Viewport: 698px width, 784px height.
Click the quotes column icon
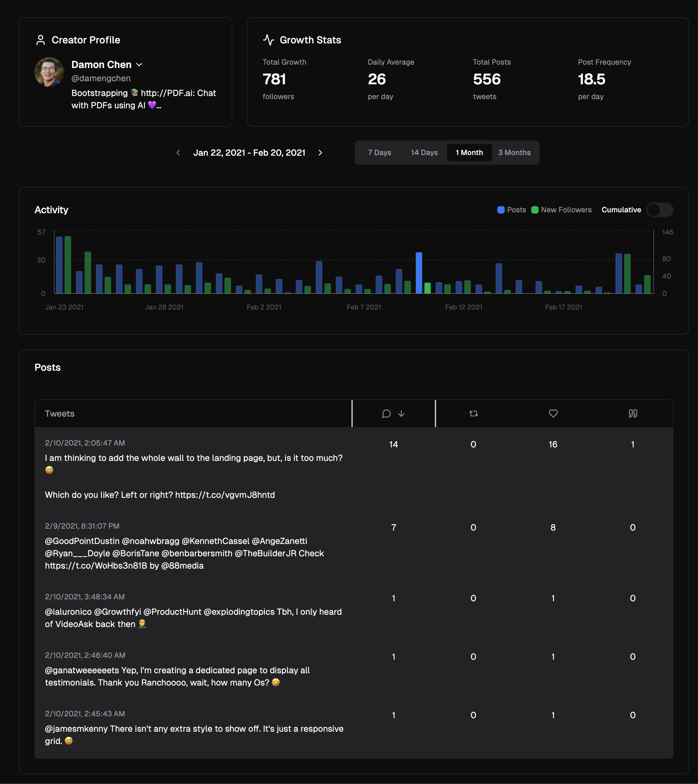point(633,414)
